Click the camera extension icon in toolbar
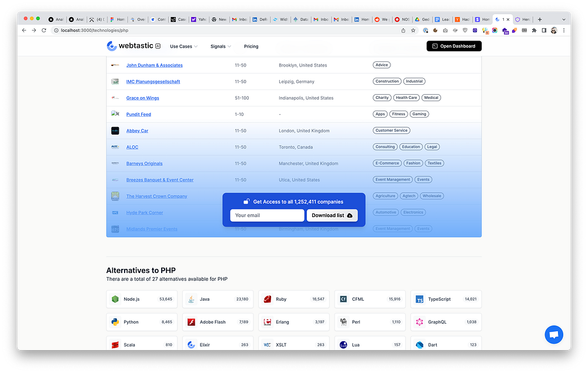This screenshot has height=373, width=588. click(445, 31)
